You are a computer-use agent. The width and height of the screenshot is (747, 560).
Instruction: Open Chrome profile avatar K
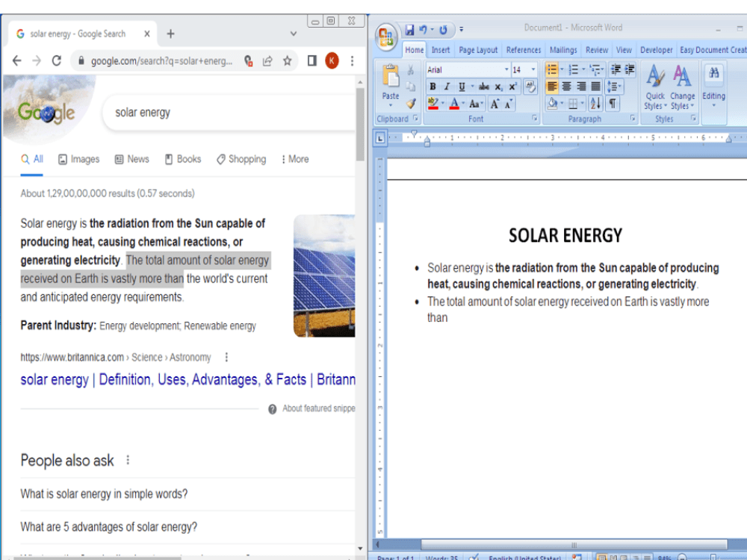[x=332, y=60]
